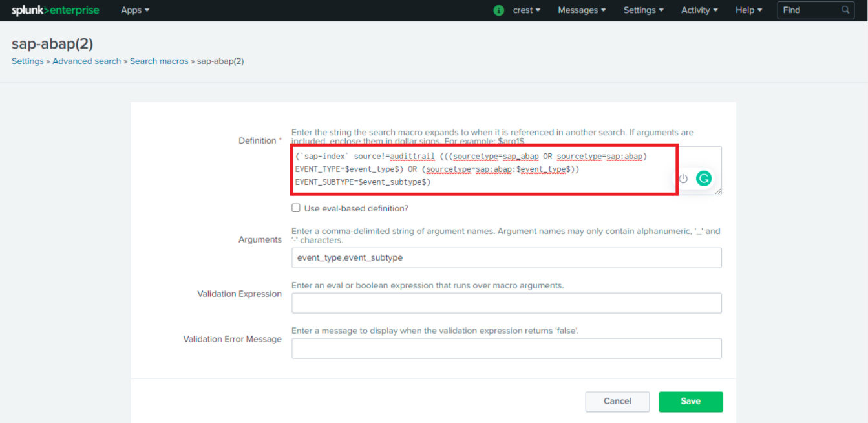The width and height of the screenshot is (868, 423).
Task: Enable Use eval-based definition checkbox
Action: pyautogui.click(x=296, y=208)
